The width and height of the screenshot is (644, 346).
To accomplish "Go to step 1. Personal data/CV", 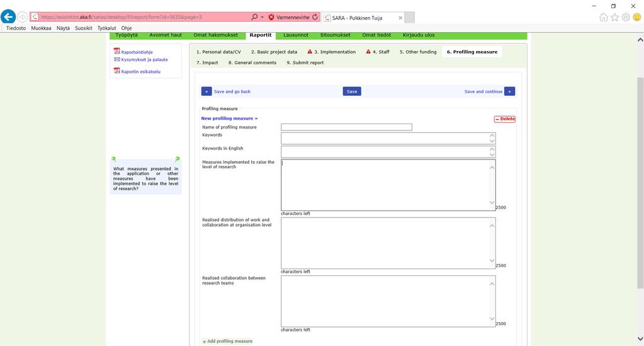I will [x=218, y=52].
